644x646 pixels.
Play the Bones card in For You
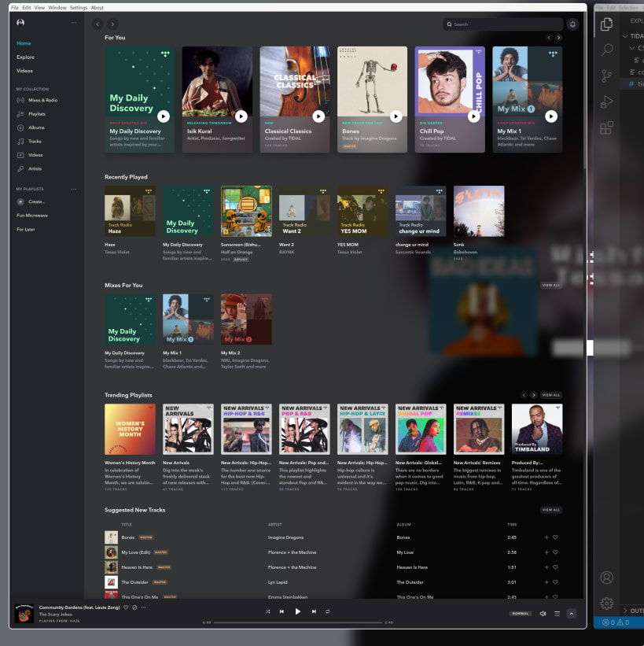396,116
